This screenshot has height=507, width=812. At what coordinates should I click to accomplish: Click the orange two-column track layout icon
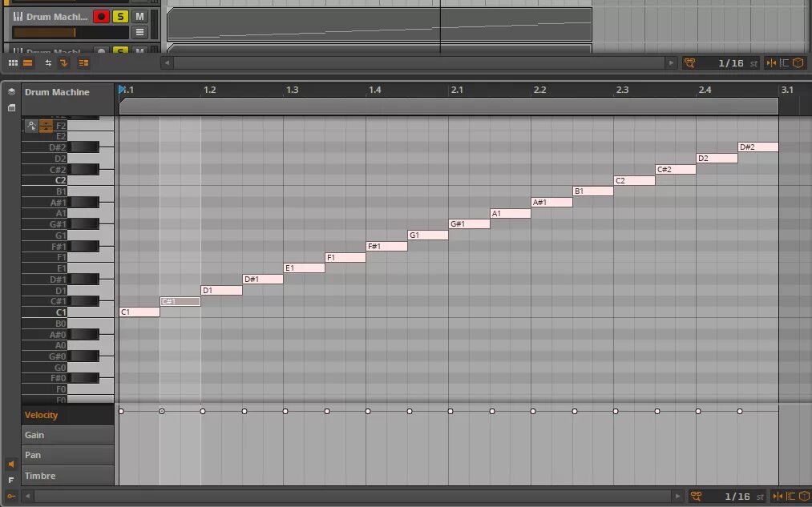83,63
